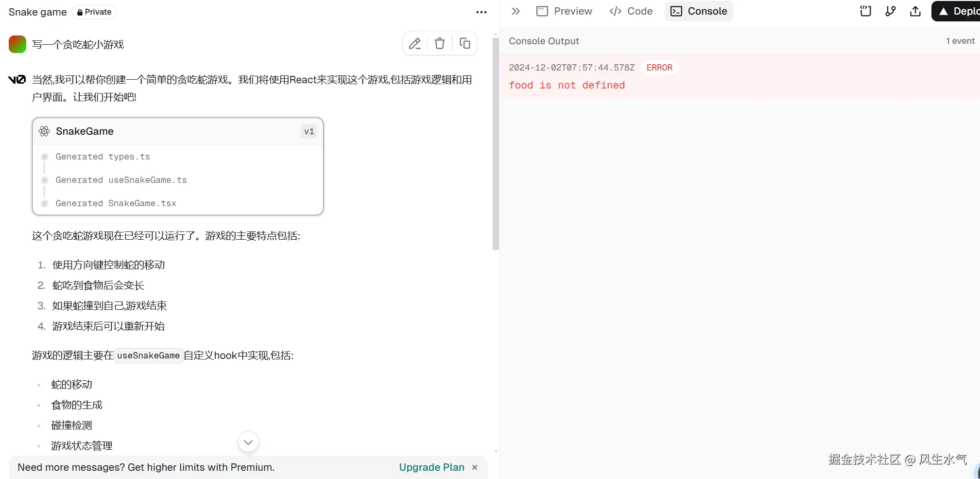
Task: Click the '1 event' counter
Action: 960,41
